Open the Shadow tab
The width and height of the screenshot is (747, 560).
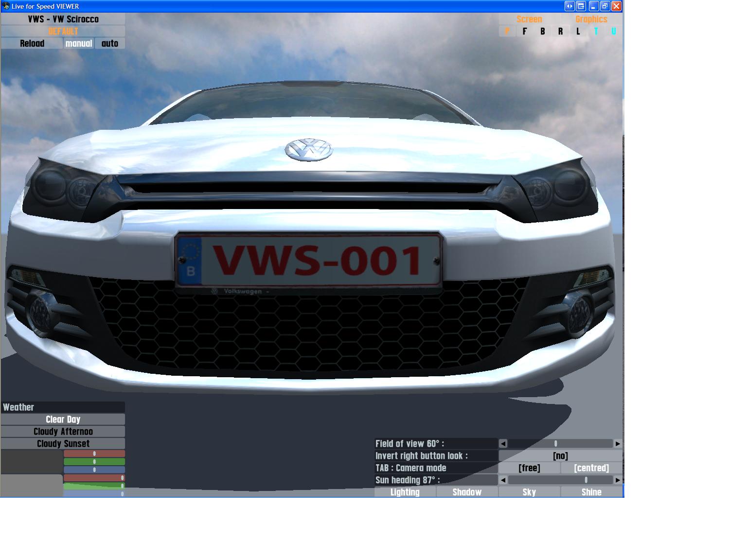pos(467,492)
